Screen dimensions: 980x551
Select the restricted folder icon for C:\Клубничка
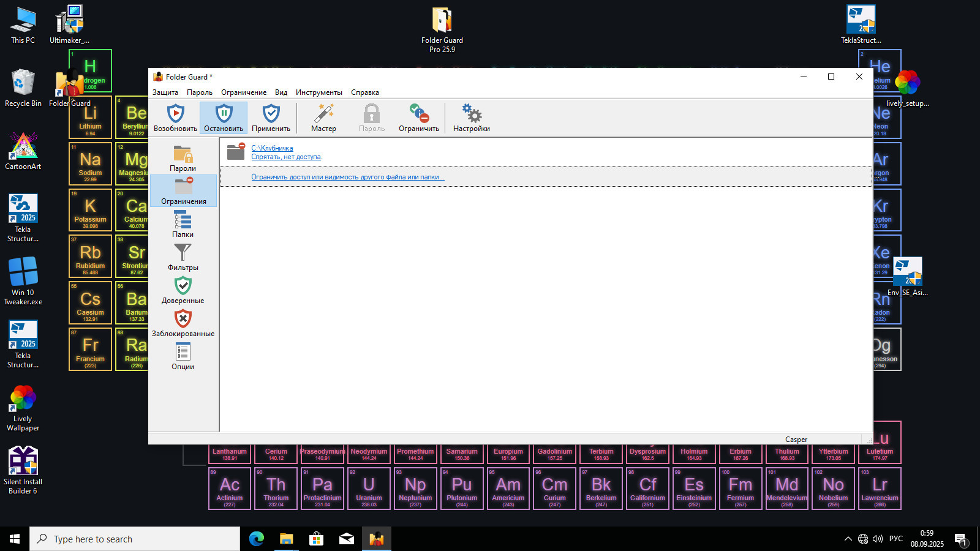tap(236, 151)
